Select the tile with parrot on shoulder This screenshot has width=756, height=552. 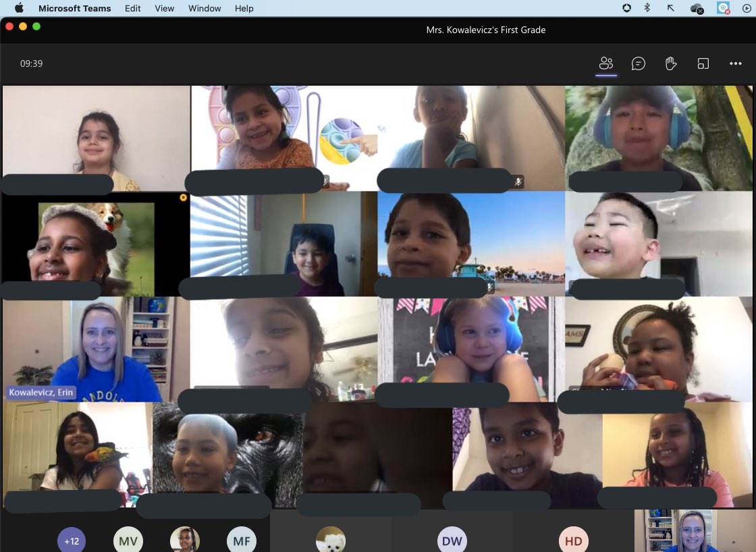78,455
